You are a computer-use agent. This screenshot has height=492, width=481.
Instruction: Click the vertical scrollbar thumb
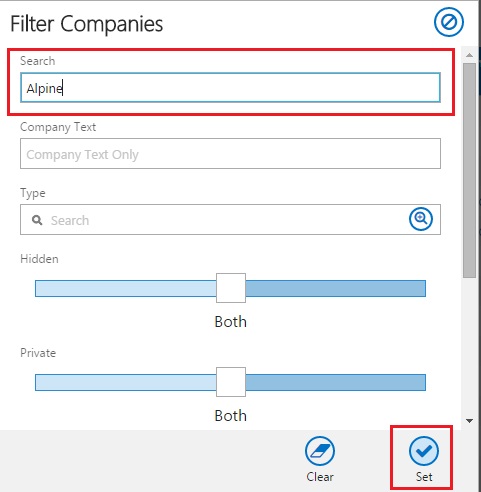point(469,170)
